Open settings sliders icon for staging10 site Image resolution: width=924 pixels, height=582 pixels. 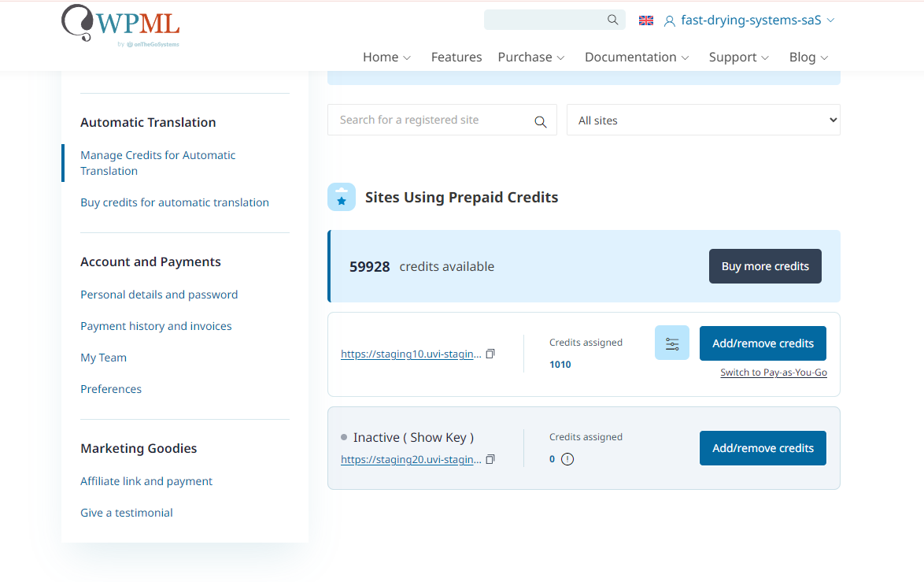pos(672,343)
